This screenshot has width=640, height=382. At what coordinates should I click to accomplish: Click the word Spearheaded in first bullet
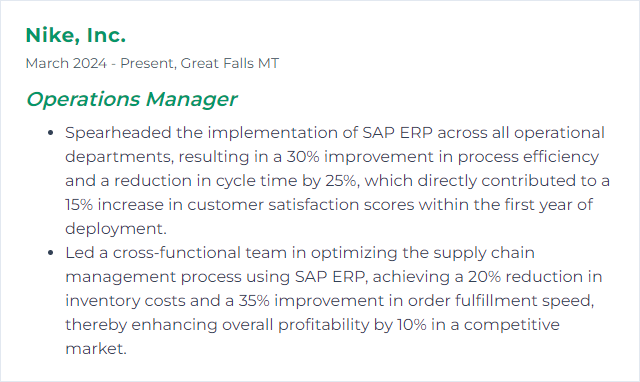tap(118, 133)
